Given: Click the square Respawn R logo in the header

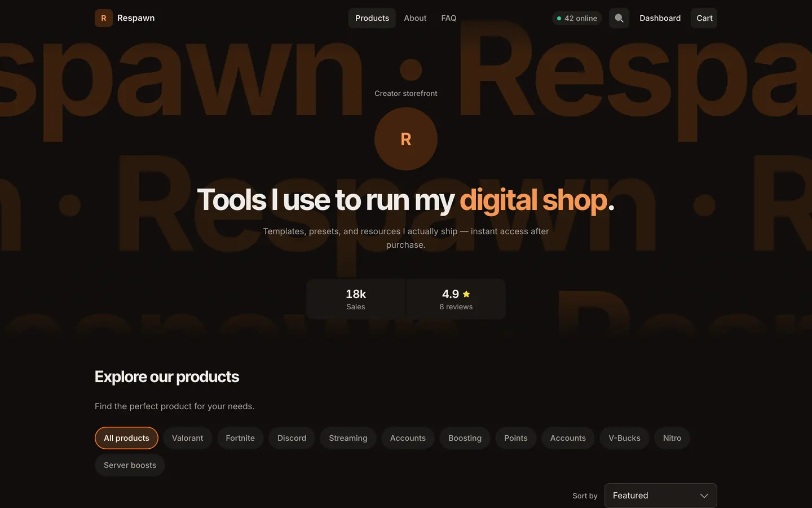Looking at the screenshot, I should [104, 18].
